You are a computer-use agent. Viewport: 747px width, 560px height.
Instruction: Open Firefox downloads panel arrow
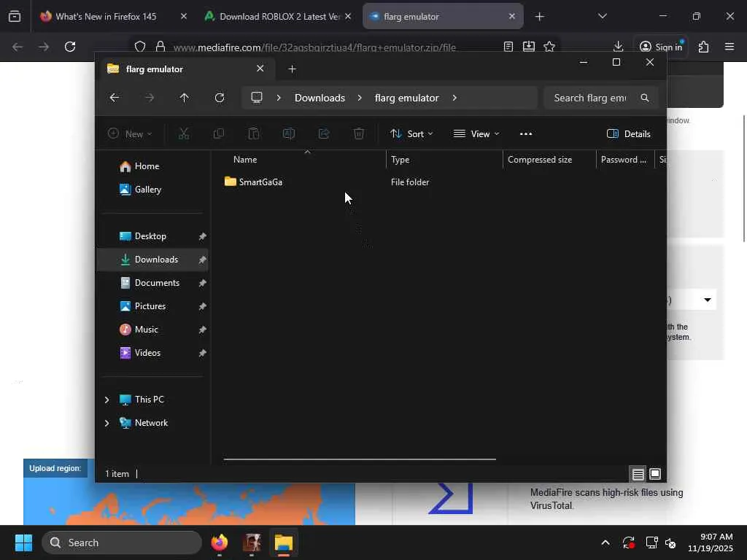coord(618,47)
